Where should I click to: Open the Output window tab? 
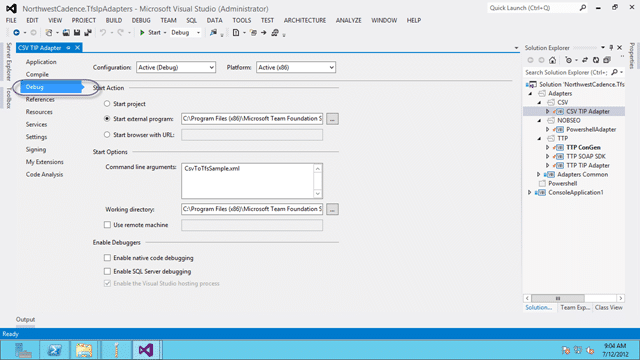click(25, 320)
